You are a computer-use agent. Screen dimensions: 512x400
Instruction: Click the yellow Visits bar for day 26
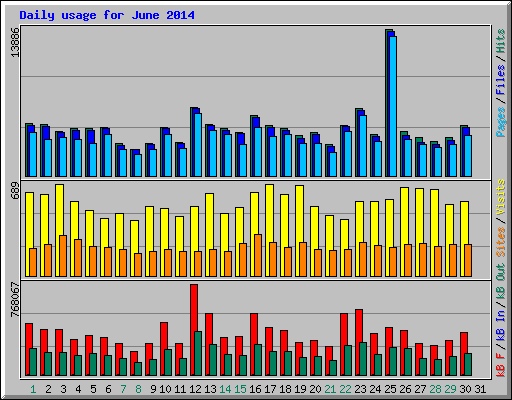[x=405, y=216]
